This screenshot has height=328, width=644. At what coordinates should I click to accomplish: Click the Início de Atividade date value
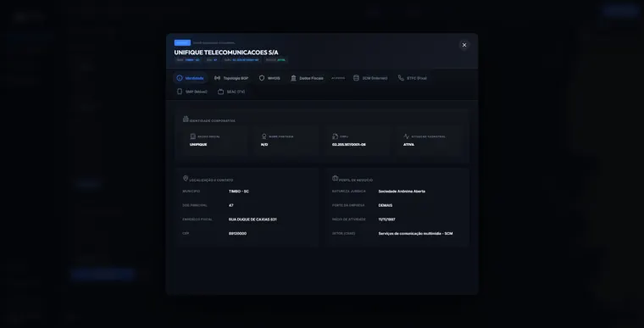(x=387, y=220)
